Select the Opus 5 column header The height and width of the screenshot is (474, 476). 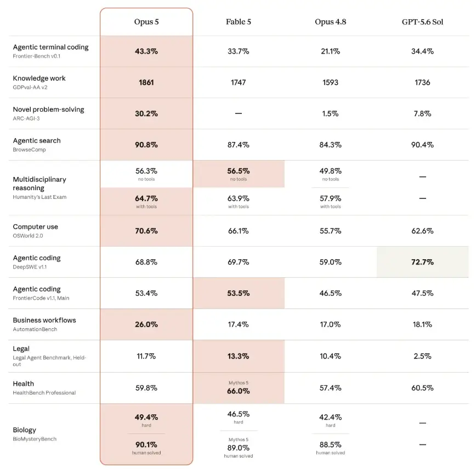(146, 22)
